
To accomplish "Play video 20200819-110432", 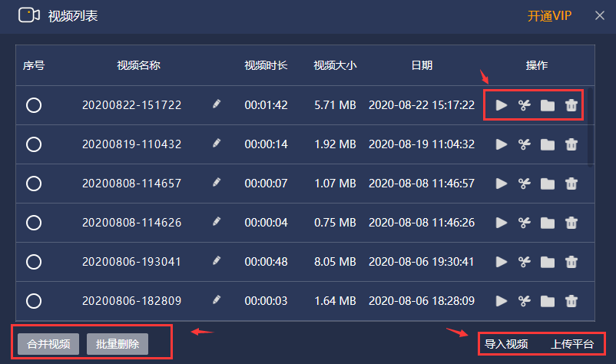I will click(502, 144).
